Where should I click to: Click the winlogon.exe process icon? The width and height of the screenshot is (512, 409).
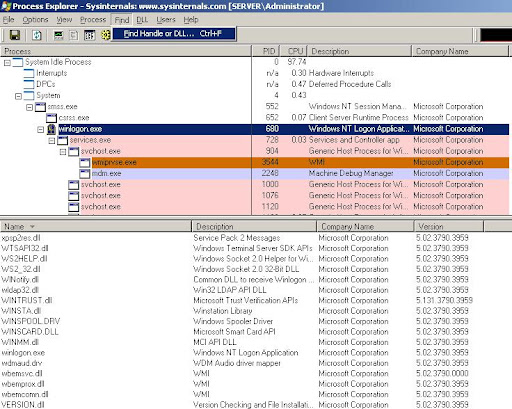[x=51, y=129]
